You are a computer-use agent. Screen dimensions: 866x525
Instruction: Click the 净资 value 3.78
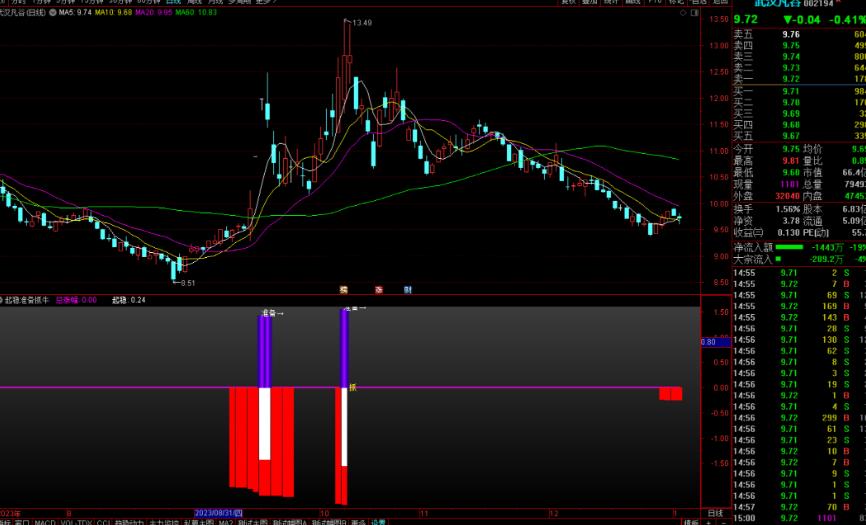(x=791, y=221)
